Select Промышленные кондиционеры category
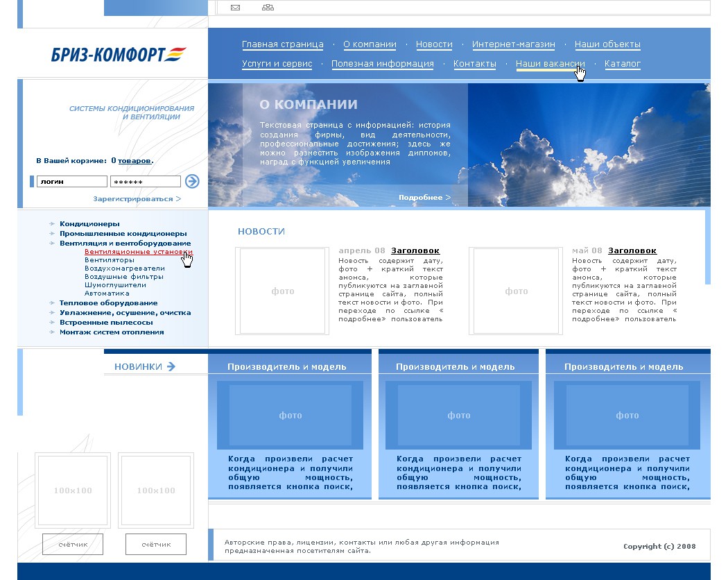Image resolution: width=728 pixels, height=580 pixels. (123, 234)
